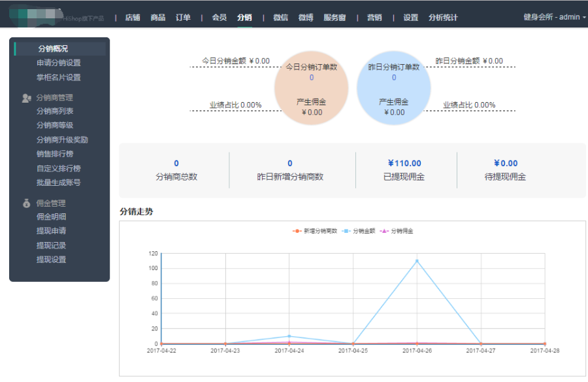Screen dimensions: 588x382
Task: Open the 会员 top menu
Action: point(219,18)
